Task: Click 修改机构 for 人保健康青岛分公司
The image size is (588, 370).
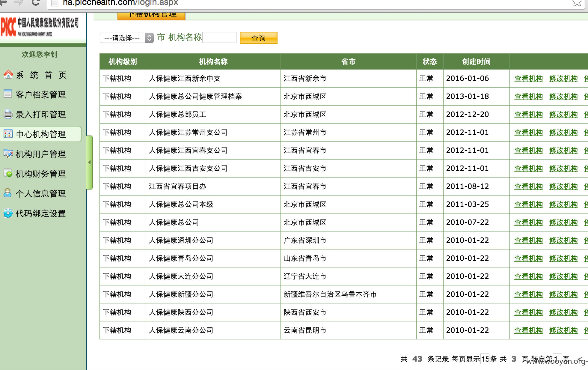Action: point(563,258)
